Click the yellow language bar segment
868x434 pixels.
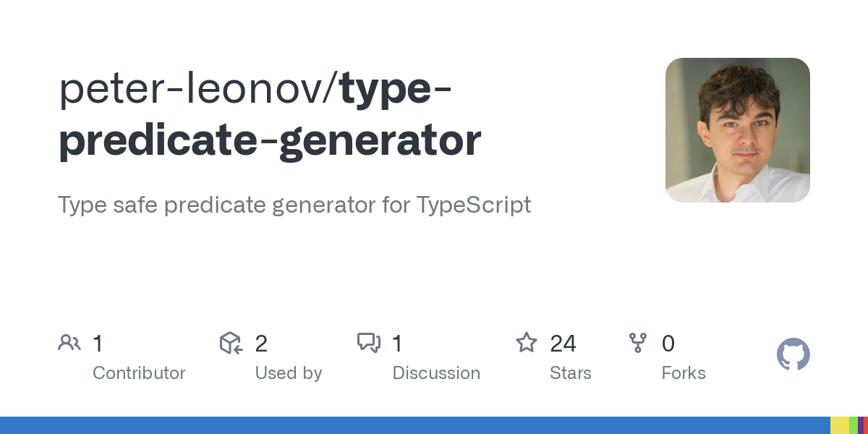[x=840, y=425]
